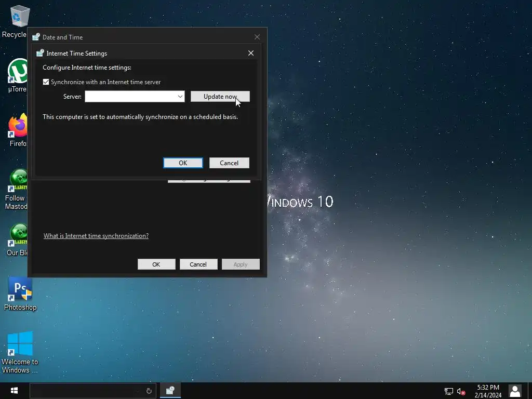
Task: Select the Welcome to Windows desktop shortcut
Action: 20,352
